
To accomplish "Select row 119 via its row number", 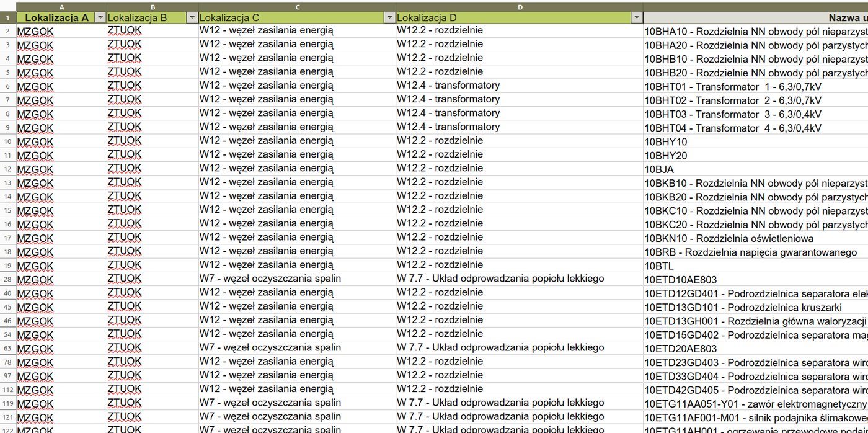I will (x=8, y=403).
